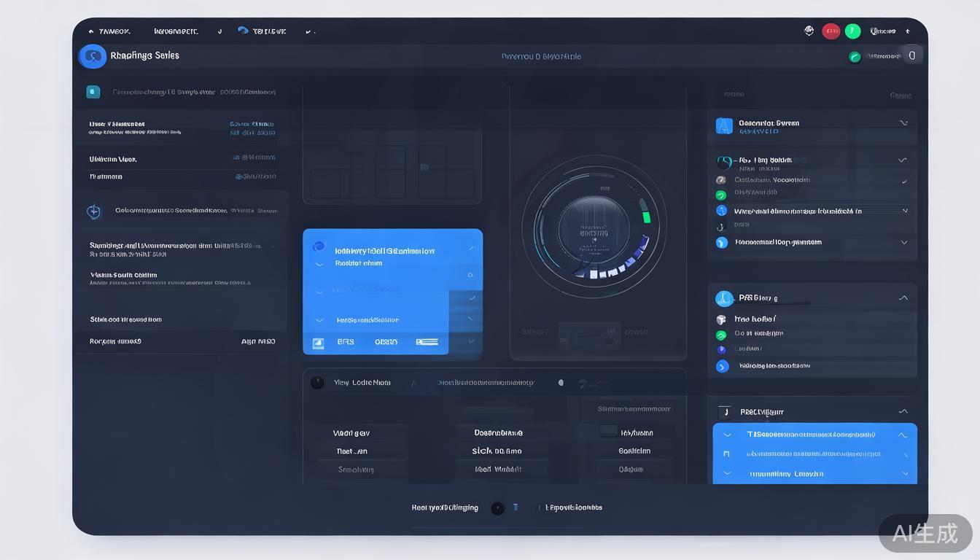Toggle the green switch in the top-right header
This screenshot has width=980, height=560.
tap(855, 55)
